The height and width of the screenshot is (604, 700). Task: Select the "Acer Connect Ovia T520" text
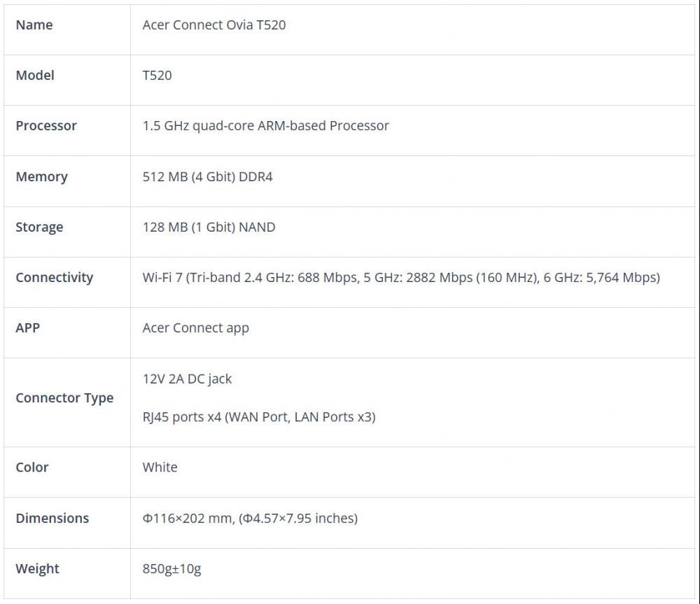coord(213,25)
